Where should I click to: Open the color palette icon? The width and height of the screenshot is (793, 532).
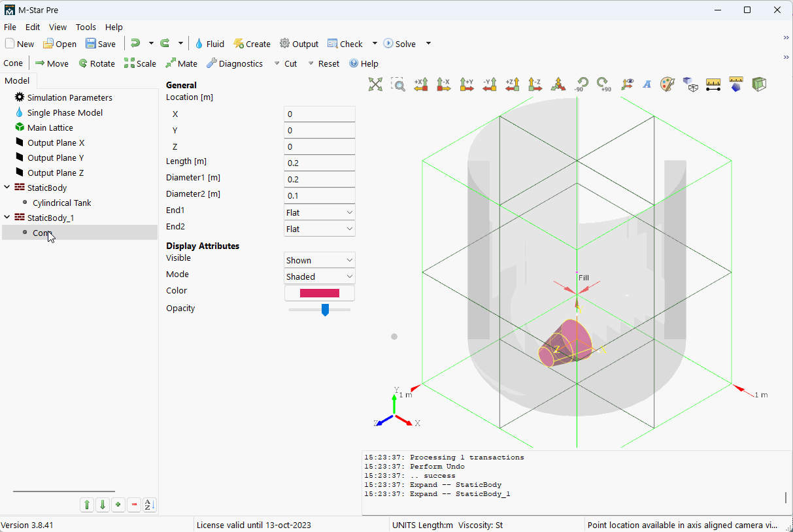(x=667, y=84)
